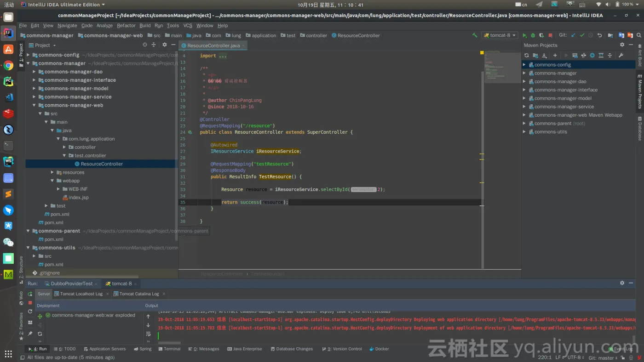Toggle soft-wrap icon in Output pane
Image resolution: width=644 pixels, height=362 pixels.
point(148,334)
